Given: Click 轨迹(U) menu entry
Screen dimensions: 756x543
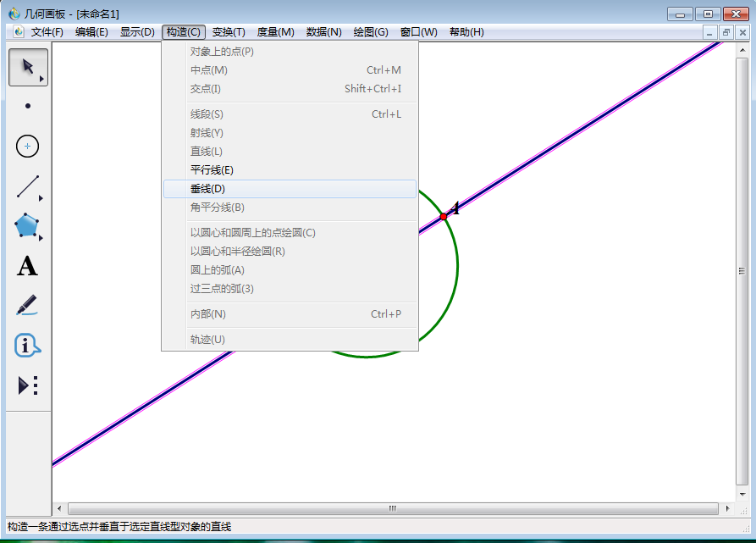Looking at the screenshot, I should tap(290, 340).
